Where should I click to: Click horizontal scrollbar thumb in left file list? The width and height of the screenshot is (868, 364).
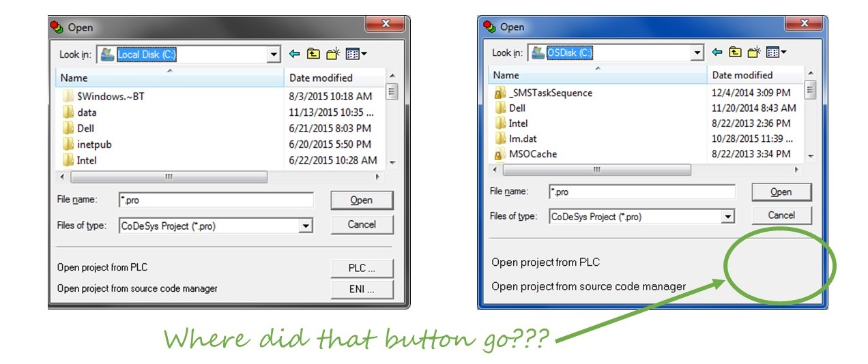point(169,177)
